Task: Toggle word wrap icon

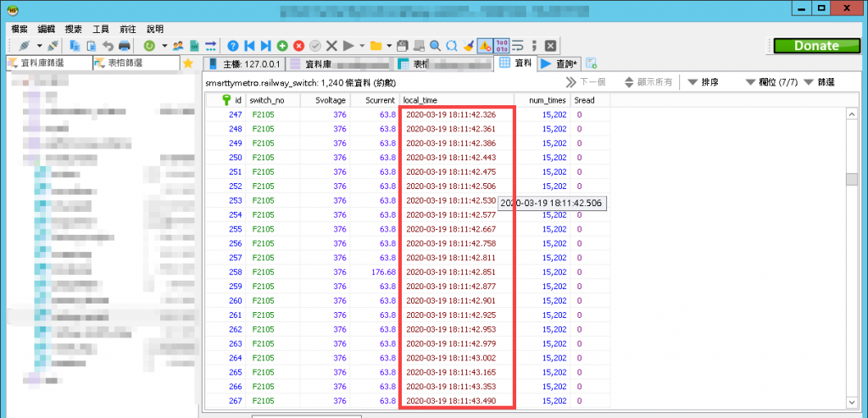Action: tap(518, 46)
